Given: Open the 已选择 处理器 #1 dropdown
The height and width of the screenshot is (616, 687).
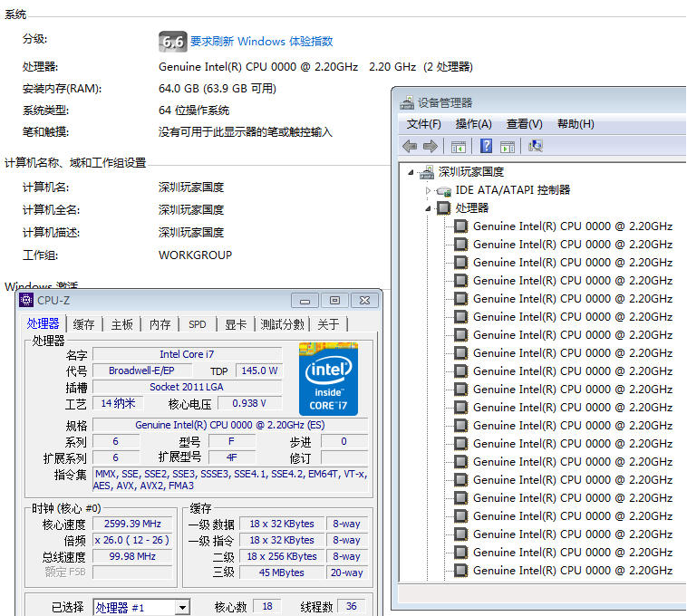Looking at the screenshot, I should 182,607.
